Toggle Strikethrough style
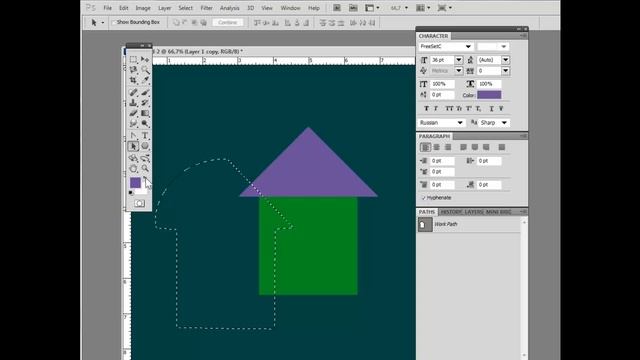The height and width of the screenshot is (360, 640). coord(501,109)
